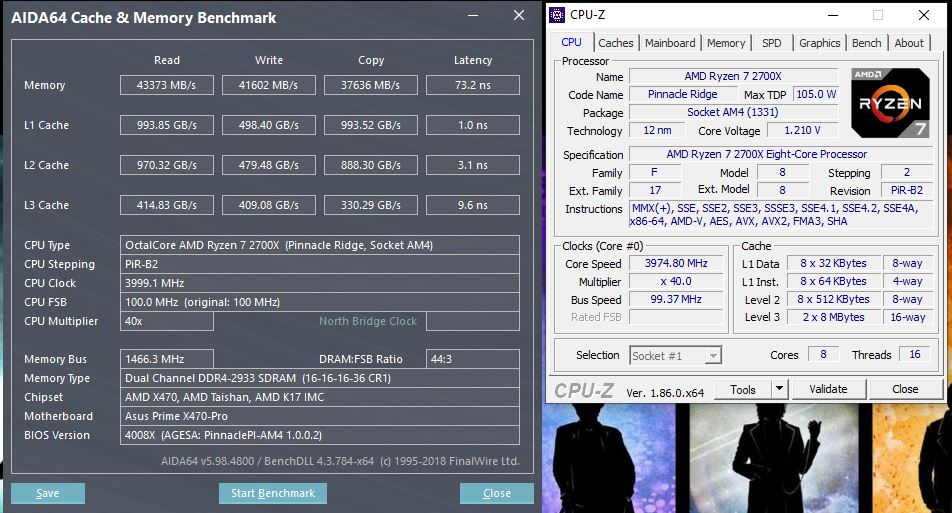This screenshot has width=952, height=513.
Task: Click the Tools button in CPU-Z
Action: [743, 389]
